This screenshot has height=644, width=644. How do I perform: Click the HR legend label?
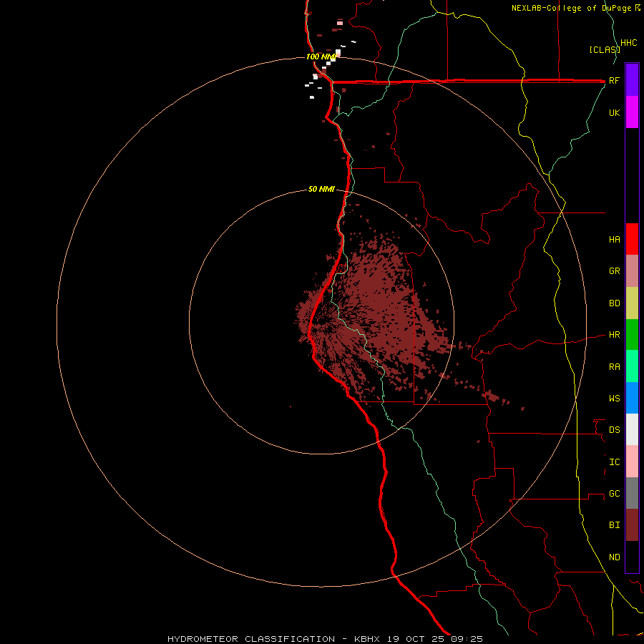point(614,335)
